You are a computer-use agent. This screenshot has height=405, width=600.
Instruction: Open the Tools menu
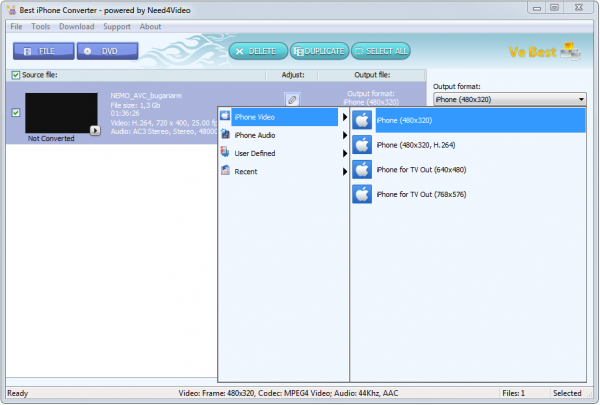click(41, 26)
